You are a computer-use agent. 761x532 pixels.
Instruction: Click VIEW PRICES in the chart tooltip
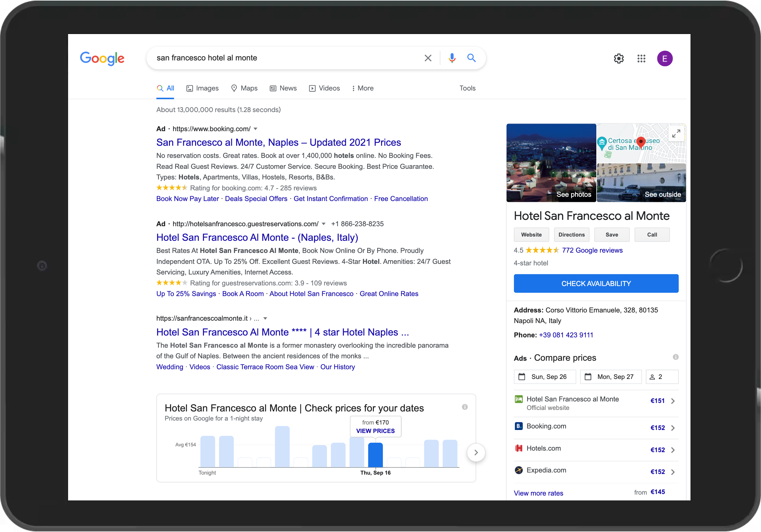pyautogui.click(x=375, y=431)
